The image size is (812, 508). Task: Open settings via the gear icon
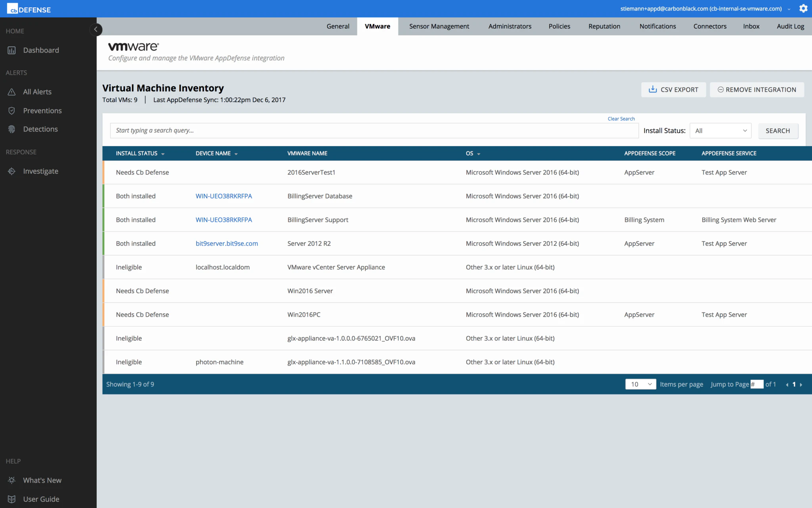[804, 8]
